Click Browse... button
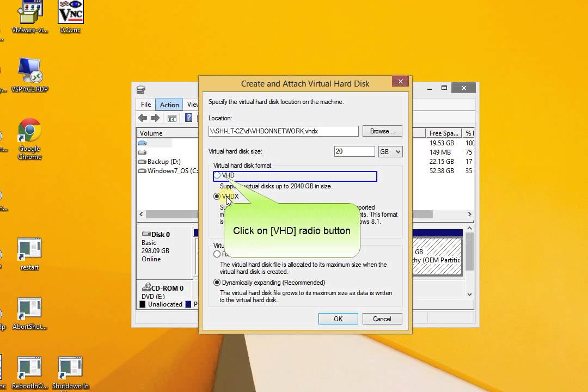Viewport: 588px width, 392px height. point(382,131)
